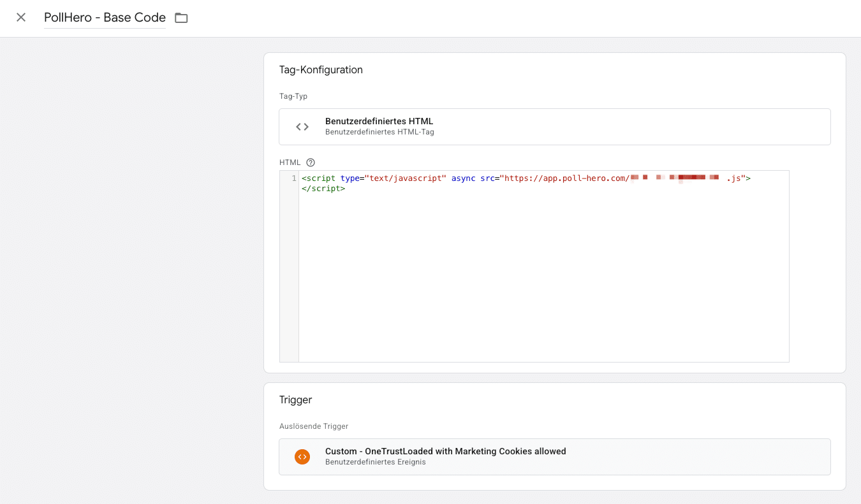Click line number 1 in the code gutter
The image size is (861, 504).
pyautogui.click(x=293, y=178)
